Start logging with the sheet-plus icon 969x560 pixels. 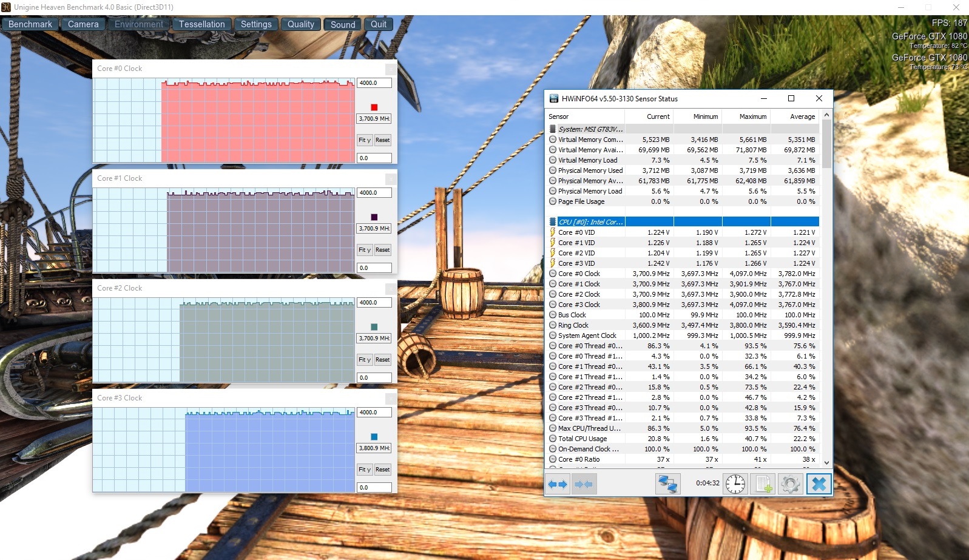(763, 484)
